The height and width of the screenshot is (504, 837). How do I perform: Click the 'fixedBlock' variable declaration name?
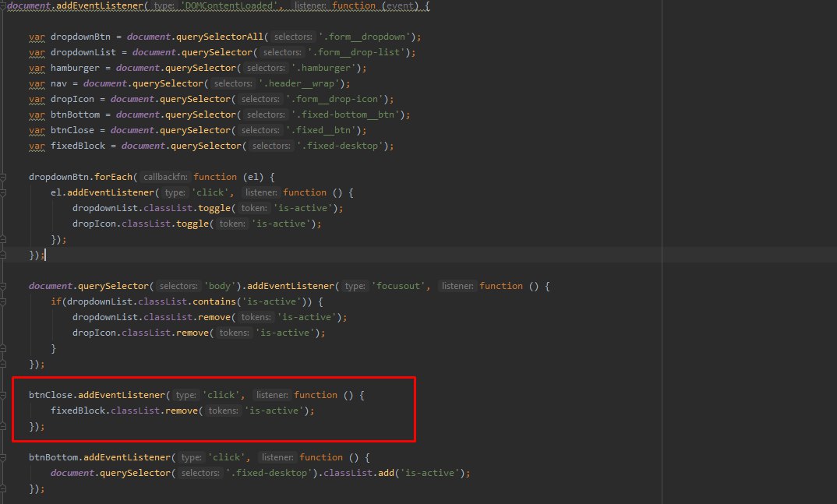pyautogui.click(x=78, y=146)
